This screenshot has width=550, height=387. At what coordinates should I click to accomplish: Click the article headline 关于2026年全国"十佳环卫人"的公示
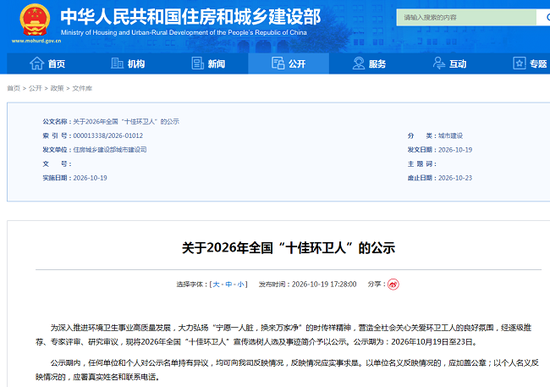(x=288, y=248)
